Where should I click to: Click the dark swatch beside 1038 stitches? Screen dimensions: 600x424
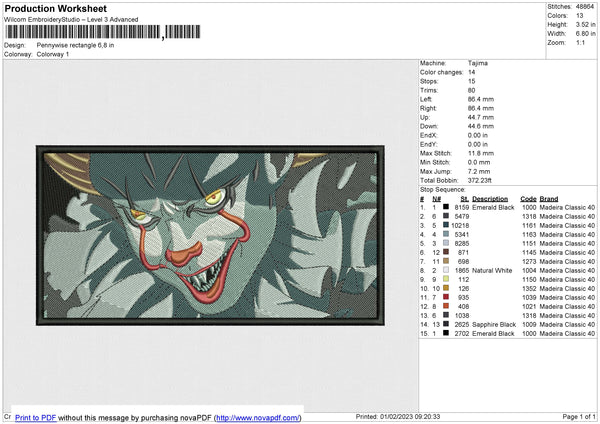pyautogui.click(x=446, y=315)
